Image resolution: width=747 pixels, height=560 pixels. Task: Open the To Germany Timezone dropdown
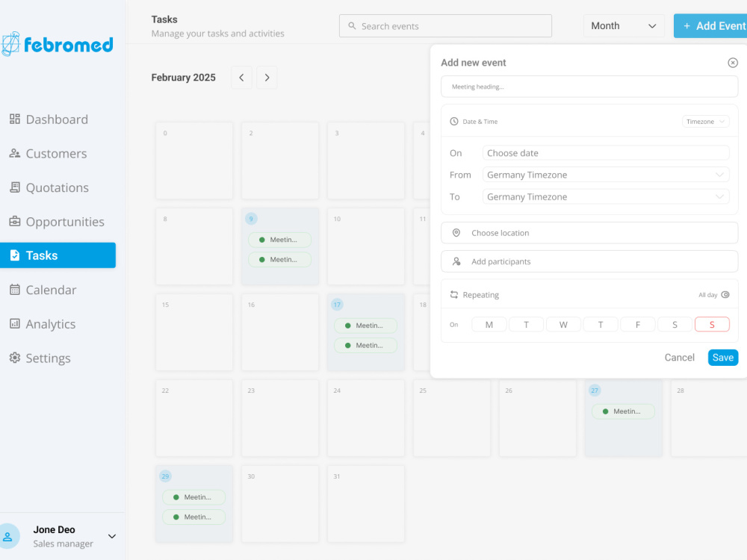coord(606,196)
